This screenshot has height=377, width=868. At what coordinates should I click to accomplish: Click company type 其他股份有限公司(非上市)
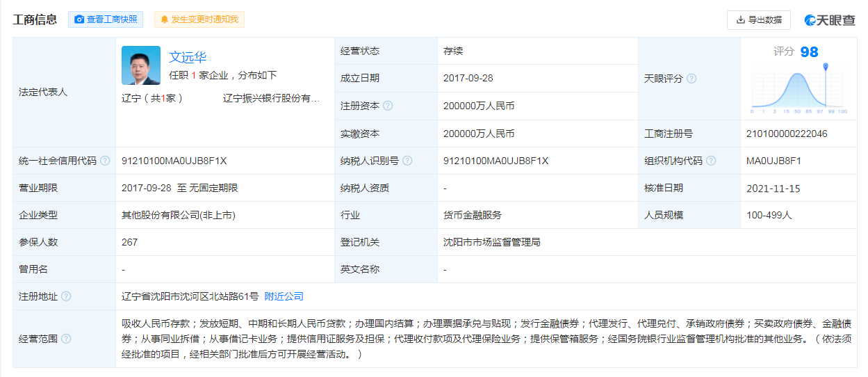[x=179, y=215]
